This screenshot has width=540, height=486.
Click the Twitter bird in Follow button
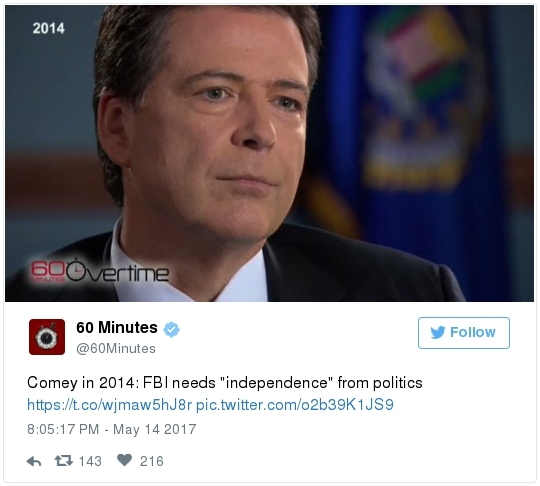pyautogui.click(x=438, y=332)
